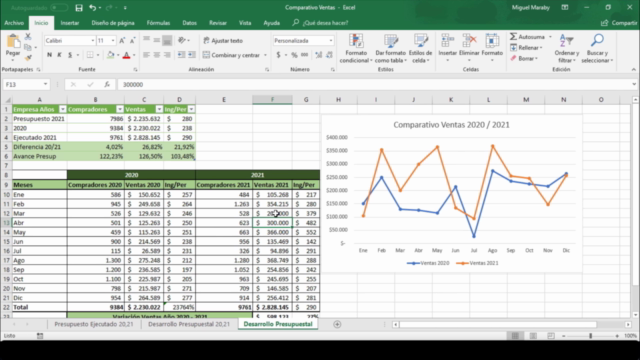Open filter dropdown for Empresa Años
The width and height of the screenshot is (640, 360).
click(62, 109)
